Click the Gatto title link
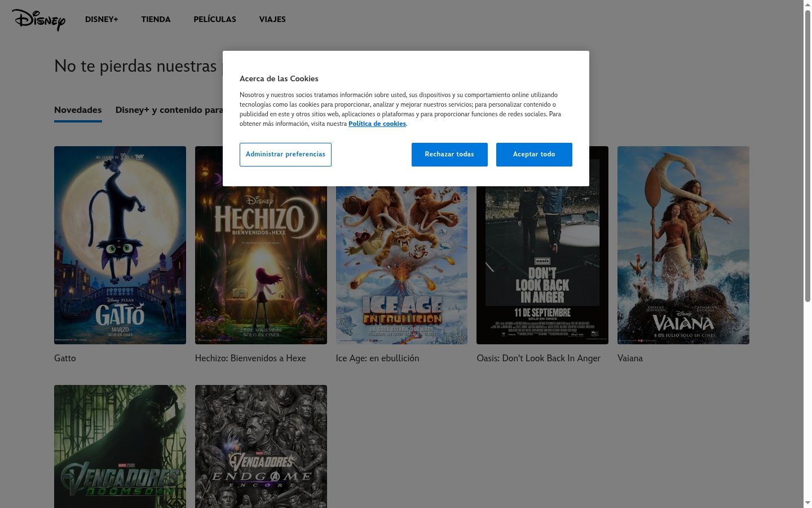 pos(65,358)
